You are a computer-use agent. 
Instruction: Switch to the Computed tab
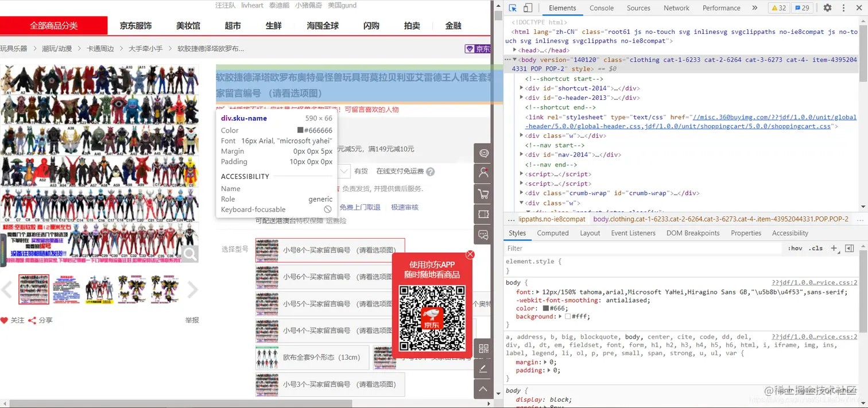coord(552,233)
